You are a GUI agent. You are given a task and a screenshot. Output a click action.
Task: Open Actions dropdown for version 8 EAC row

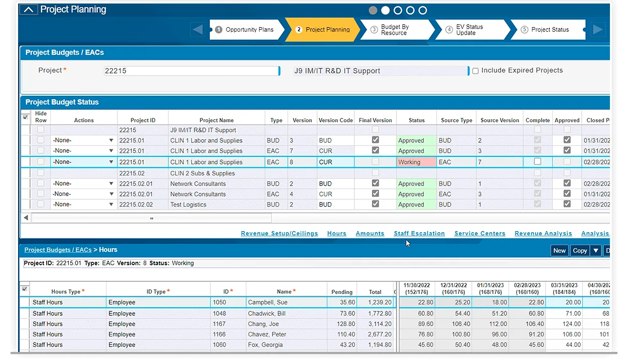[x=111, y=162]
